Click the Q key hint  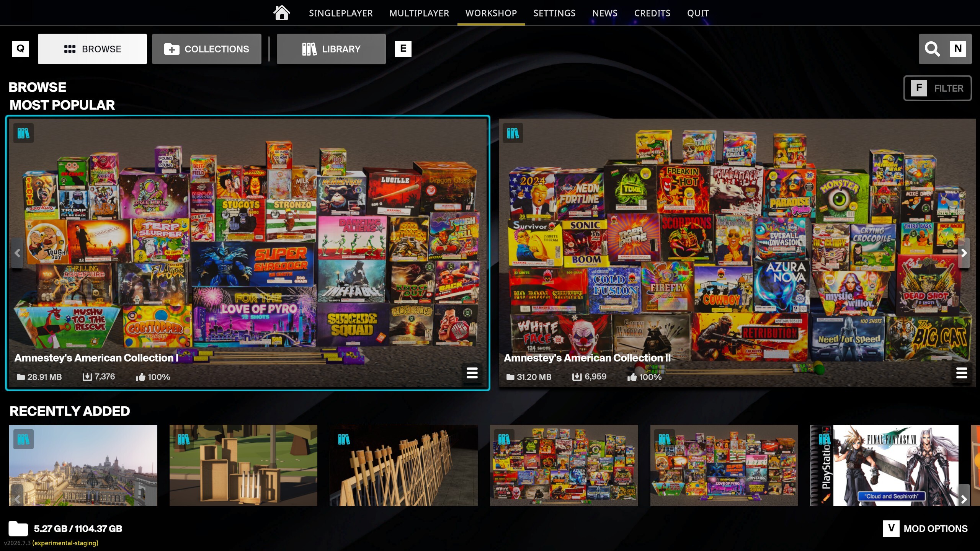point(20,49)
